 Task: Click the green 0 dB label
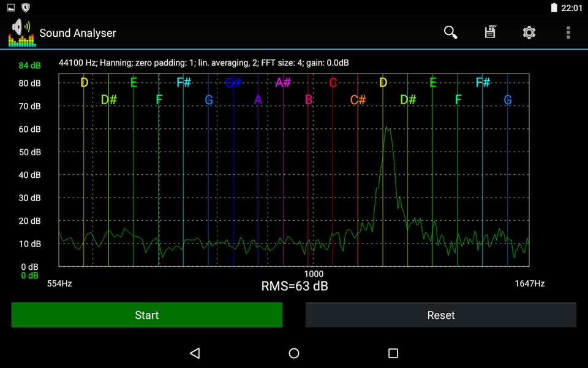(x=29, y=275)
